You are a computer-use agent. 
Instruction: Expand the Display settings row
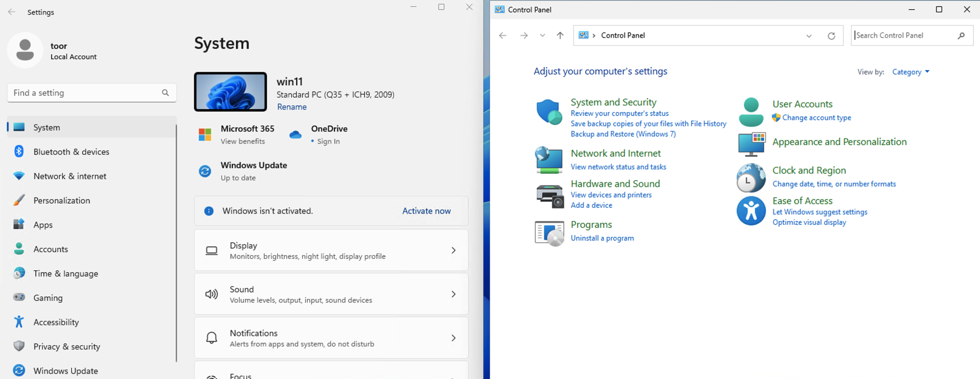click(x=331, y=250)
